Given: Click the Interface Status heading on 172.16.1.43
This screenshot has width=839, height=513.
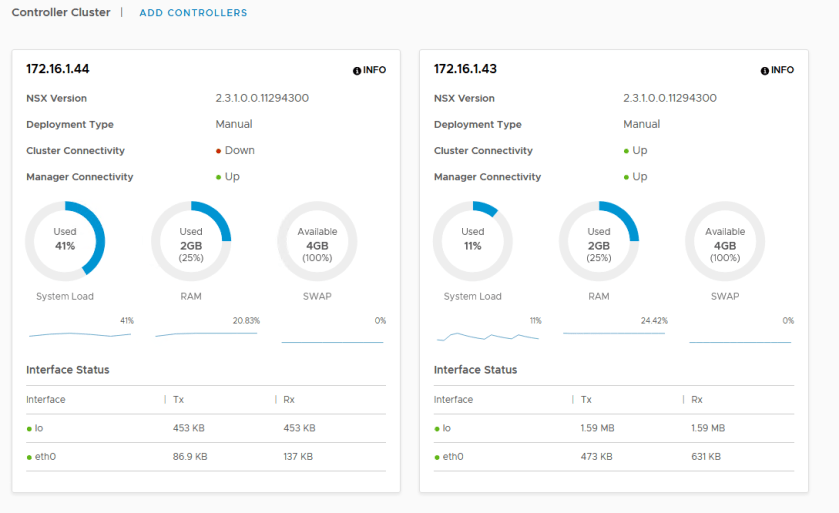Looking at the screenshot, I should click(x=475, y=370).
